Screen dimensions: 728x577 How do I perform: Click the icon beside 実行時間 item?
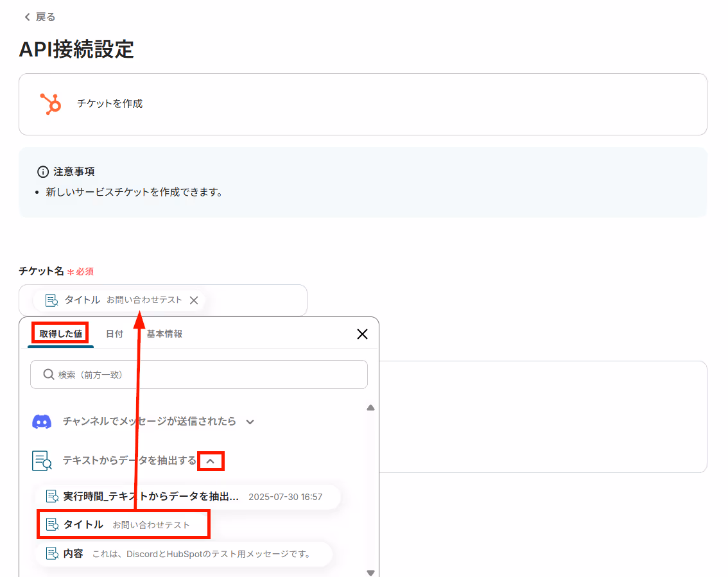[x=52, y=497]
